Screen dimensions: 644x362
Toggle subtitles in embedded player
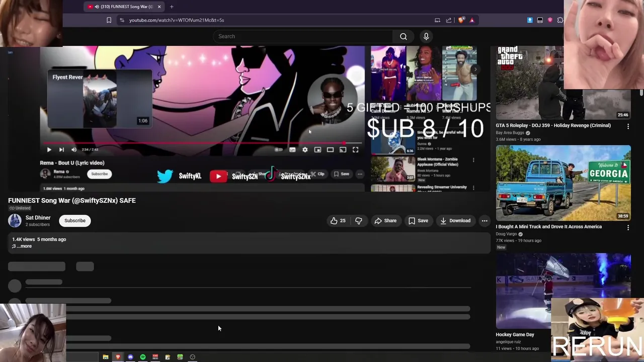point(292,150)
